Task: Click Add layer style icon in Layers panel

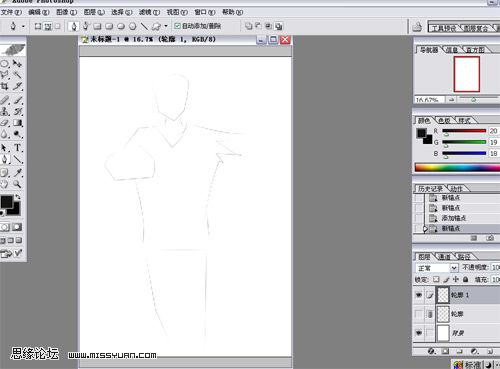Action: (x=432, y=351)
